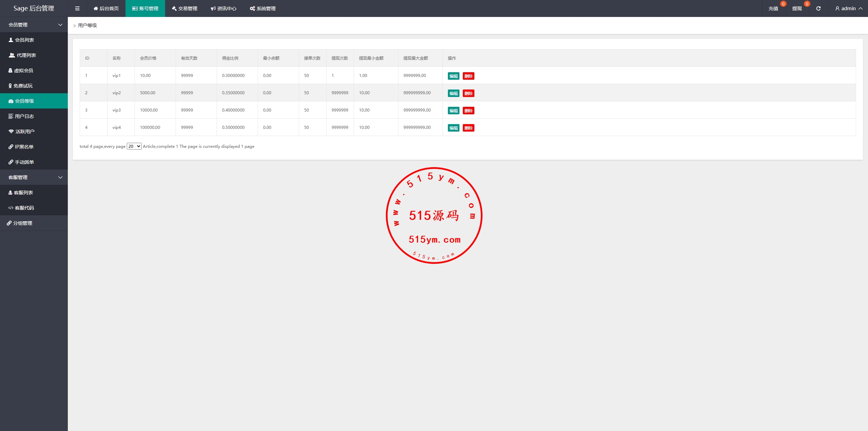Open 分组管理 in sidebar
868x431 pixels.
[22, 223]
